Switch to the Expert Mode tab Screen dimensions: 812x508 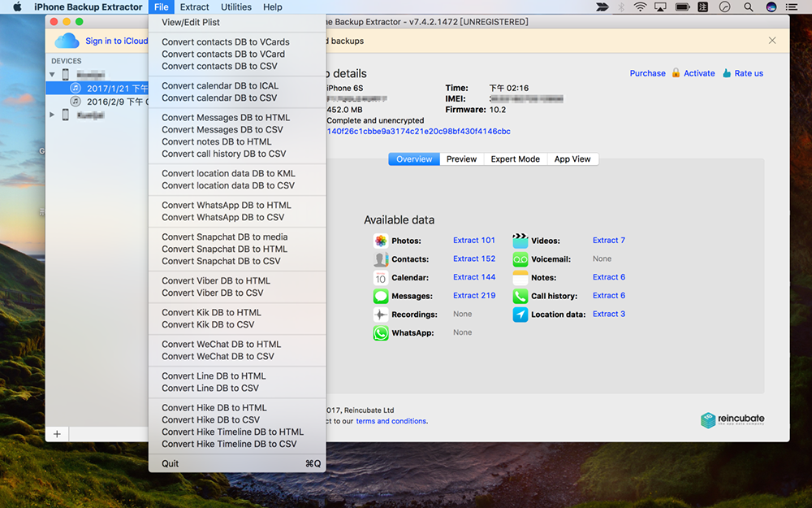[x=516, y=159]
